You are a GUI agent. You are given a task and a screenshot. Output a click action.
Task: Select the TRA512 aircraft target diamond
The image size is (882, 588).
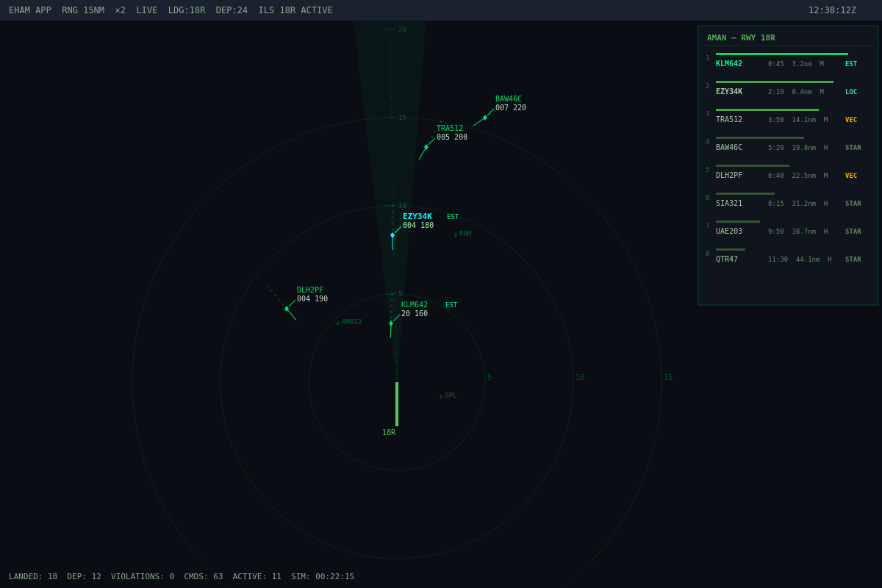[426, 147]
